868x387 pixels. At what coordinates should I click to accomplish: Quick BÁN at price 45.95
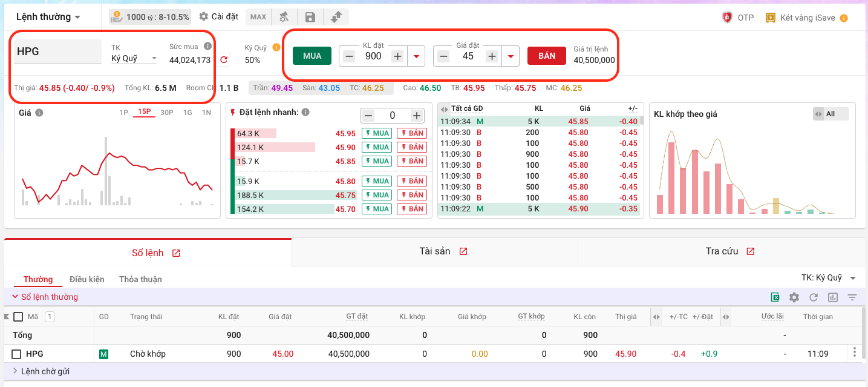tap(412, 133)
